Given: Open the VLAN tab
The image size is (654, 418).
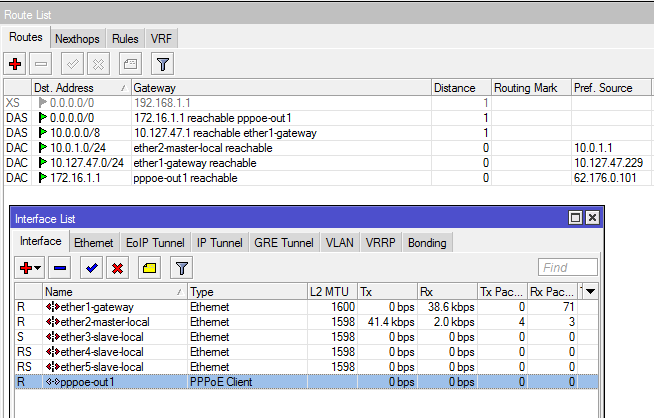Looking at the screenshot, I should pos(340,243).
